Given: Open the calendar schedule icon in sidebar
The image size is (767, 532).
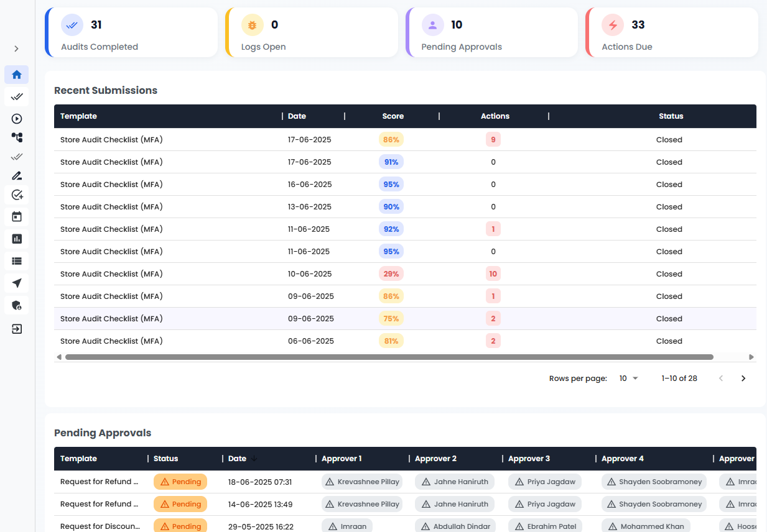Looking at the screenshot, I should click(17, 217).
